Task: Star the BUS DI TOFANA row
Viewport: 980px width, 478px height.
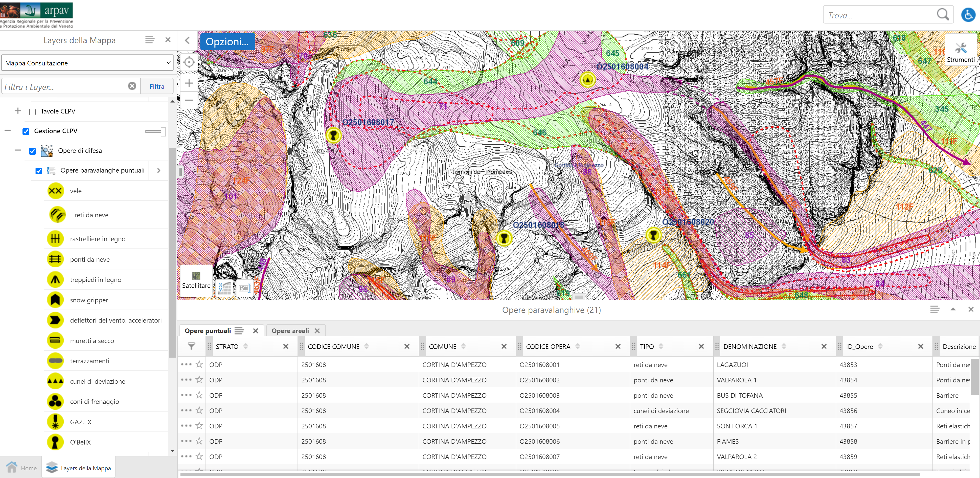Action: [x=199, y=395]
